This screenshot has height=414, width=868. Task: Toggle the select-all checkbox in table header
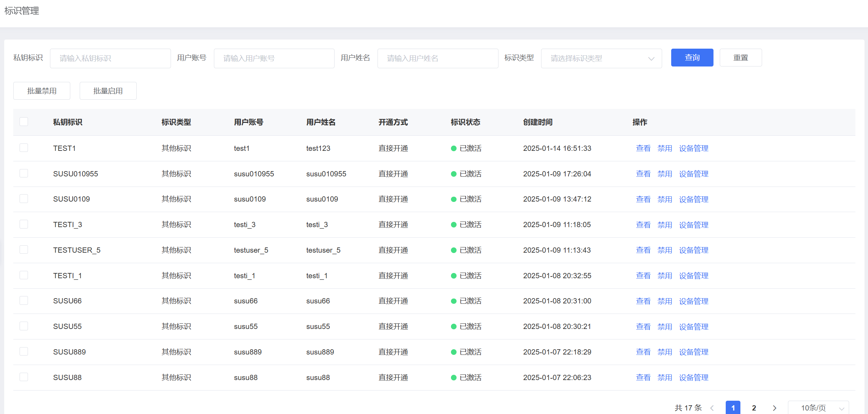[24, 121]
